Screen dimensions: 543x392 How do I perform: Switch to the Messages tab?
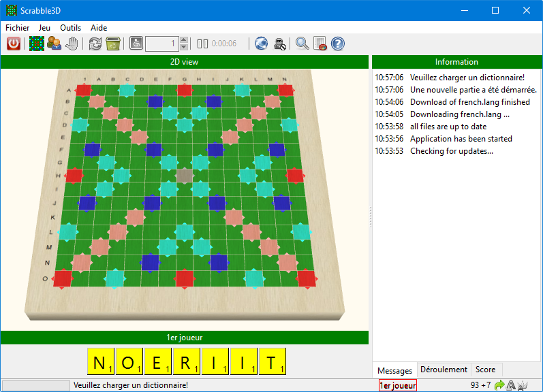point(394,370)
